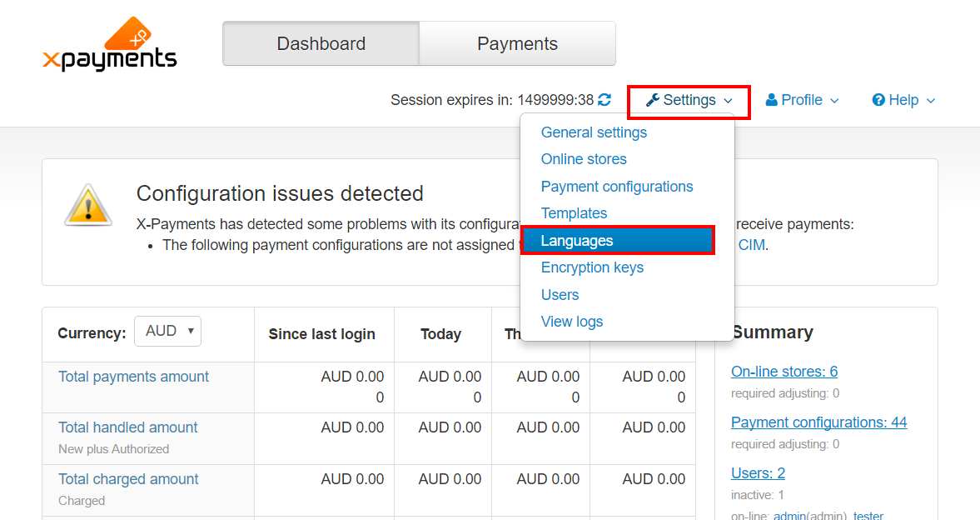Open the Languages menu item
This screenshot has height=520, width=980.
618,241
